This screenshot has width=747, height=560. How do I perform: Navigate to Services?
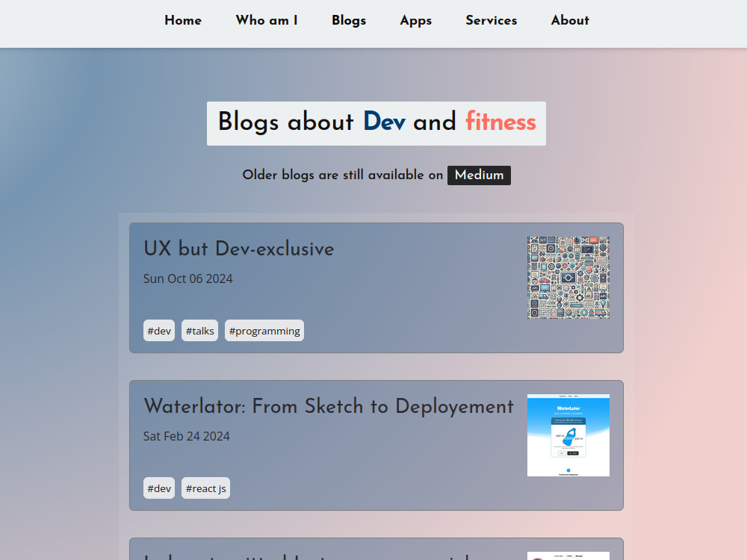coord(492,20)
